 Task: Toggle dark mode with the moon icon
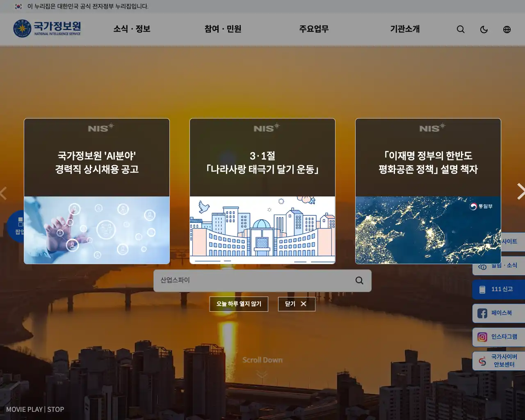484,29
